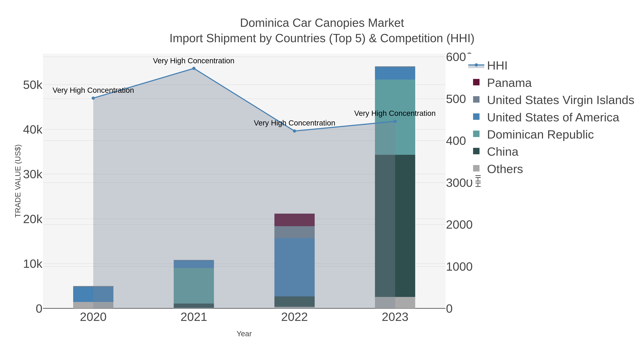Click the Very High Concentration label above 2022

point(294,123)
